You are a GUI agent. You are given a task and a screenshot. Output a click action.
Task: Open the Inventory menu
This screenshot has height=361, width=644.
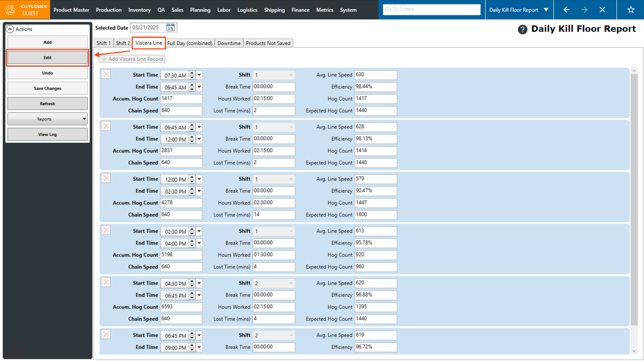(139, 10)
